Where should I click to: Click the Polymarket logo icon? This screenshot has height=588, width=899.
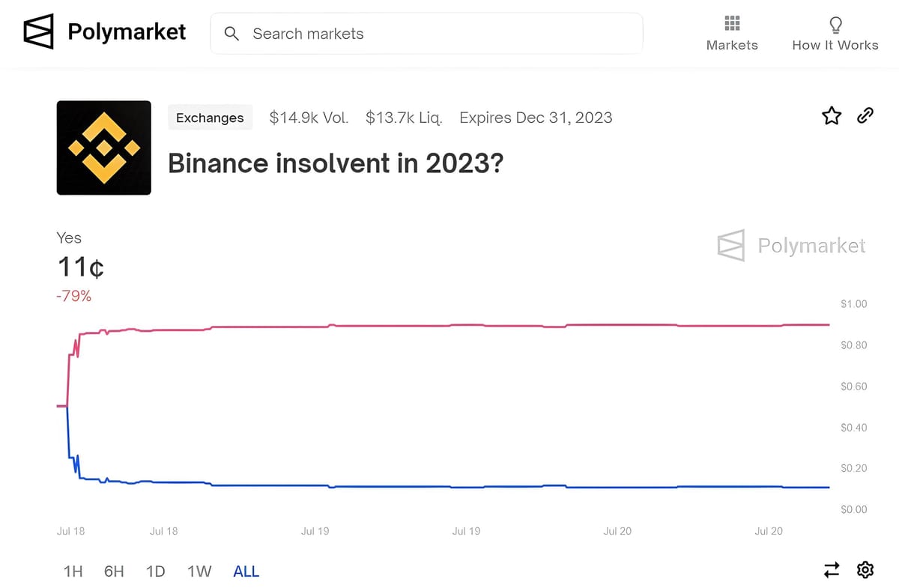(39, 31)
